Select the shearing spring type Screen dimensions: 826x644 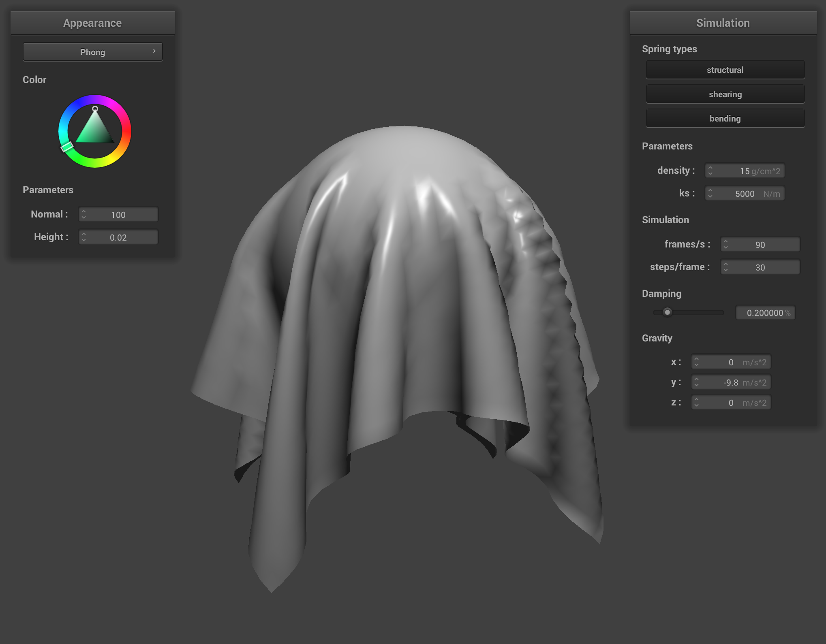[x=725, y=94]
